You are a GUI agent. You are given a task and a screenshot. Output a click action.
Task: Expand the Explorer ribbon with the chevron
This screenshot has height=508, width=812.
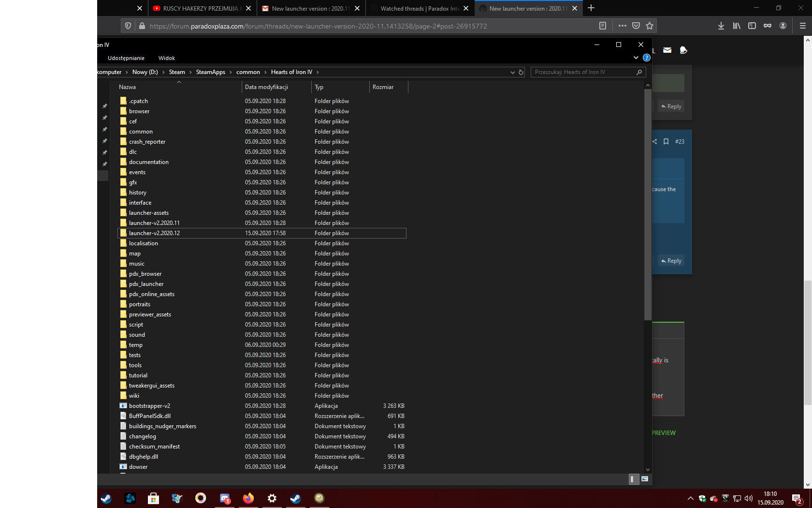636,58
